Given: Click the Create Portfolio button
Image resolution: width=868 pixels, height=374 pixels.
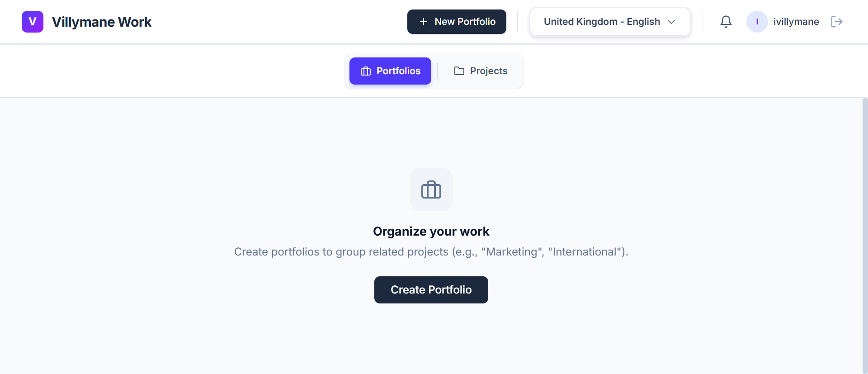Looking at the screenshot, I should click(431, 289).
